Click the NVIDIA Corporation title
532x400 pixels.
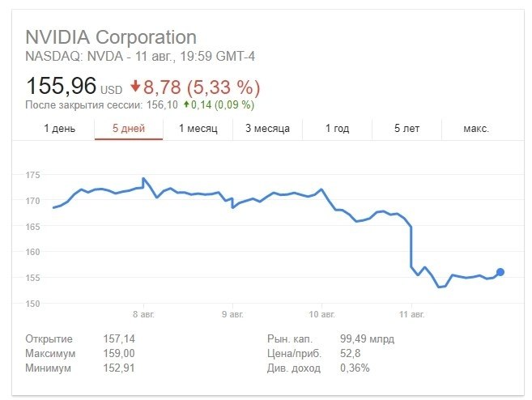111,37
